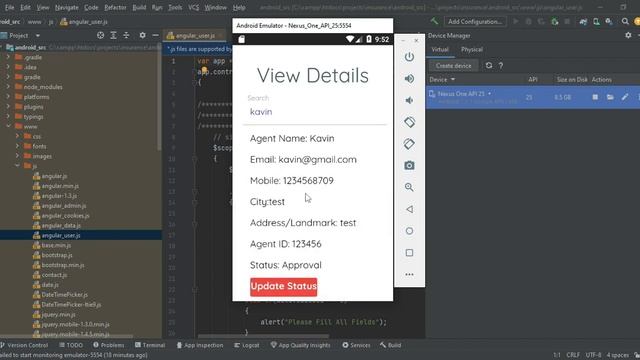Expand the fonts folder
The image size is (640, 360).
click(x=17, y=146)
